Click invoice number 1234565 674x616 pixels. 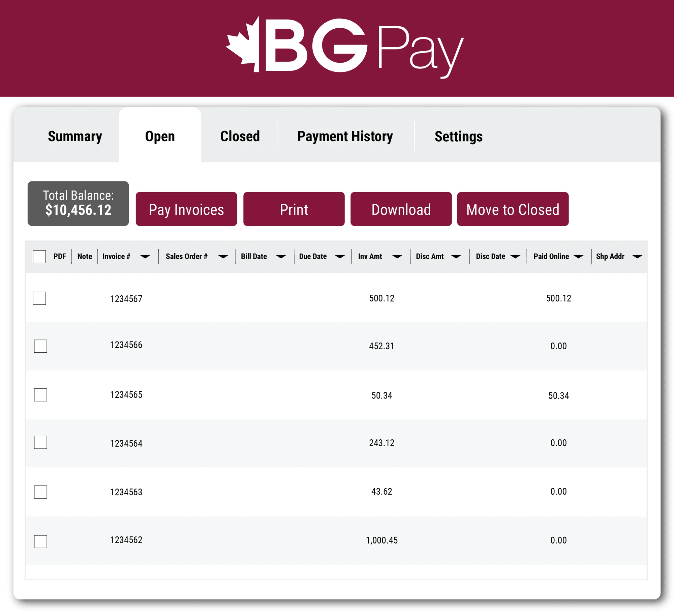126,394
